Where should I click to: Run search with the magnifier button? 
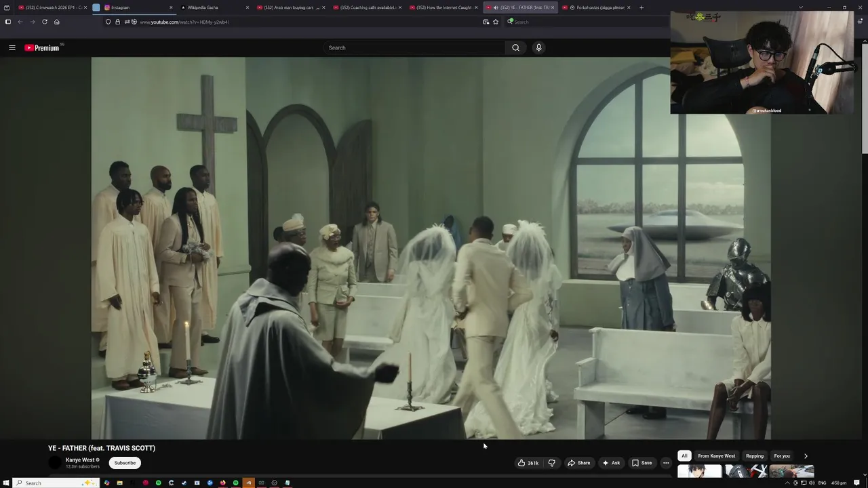[x=515, y=47]
